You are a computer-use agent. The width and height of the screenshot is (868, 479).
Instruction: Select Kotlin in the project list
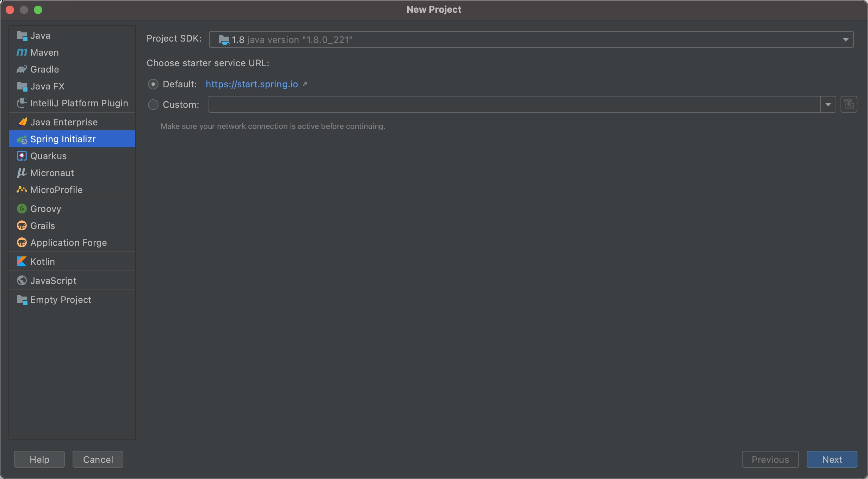click(72, 262)
